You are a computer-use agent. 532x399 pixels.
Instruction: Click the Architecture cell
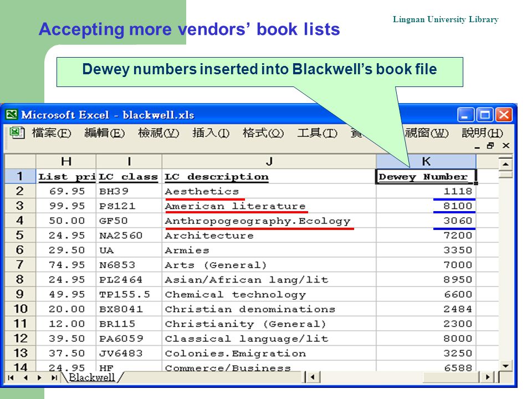(269, 236)
